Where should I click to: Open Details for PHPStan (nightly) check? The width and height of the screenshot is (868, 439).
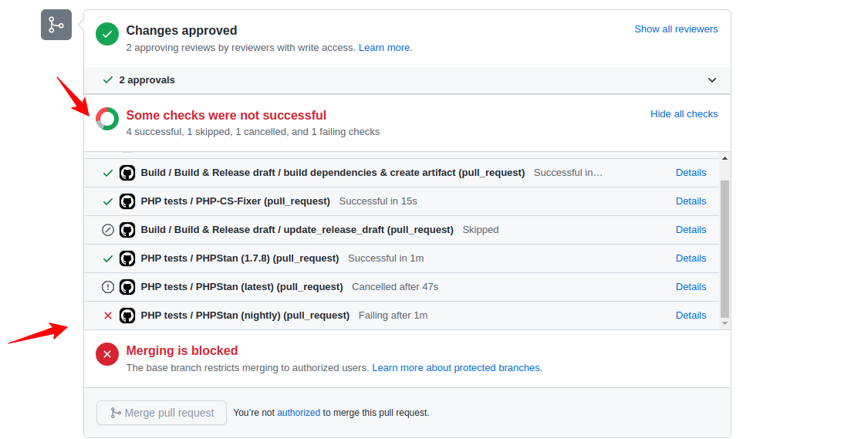click(x=691, y=316)
